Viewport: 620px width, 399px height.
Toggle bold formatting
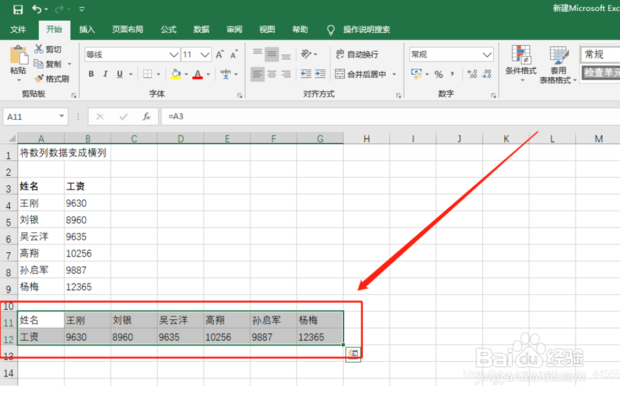pyautogui.click(x=91, y=74)
